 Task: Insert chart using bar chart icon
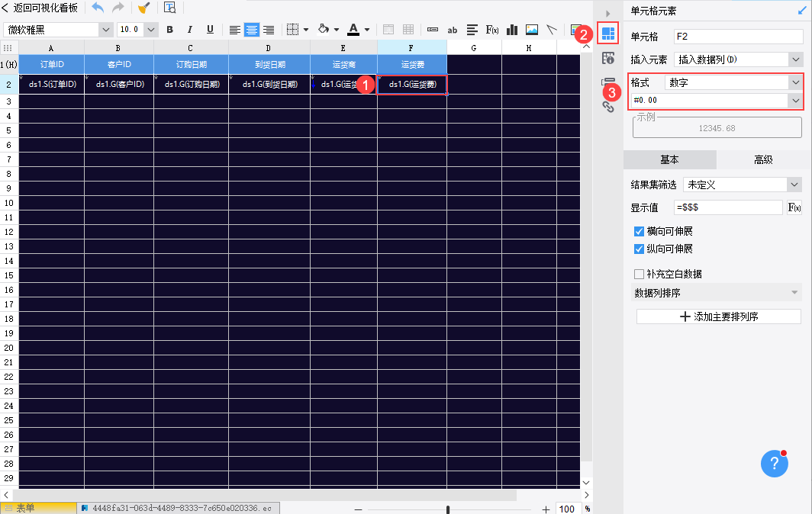pos(512,30)
